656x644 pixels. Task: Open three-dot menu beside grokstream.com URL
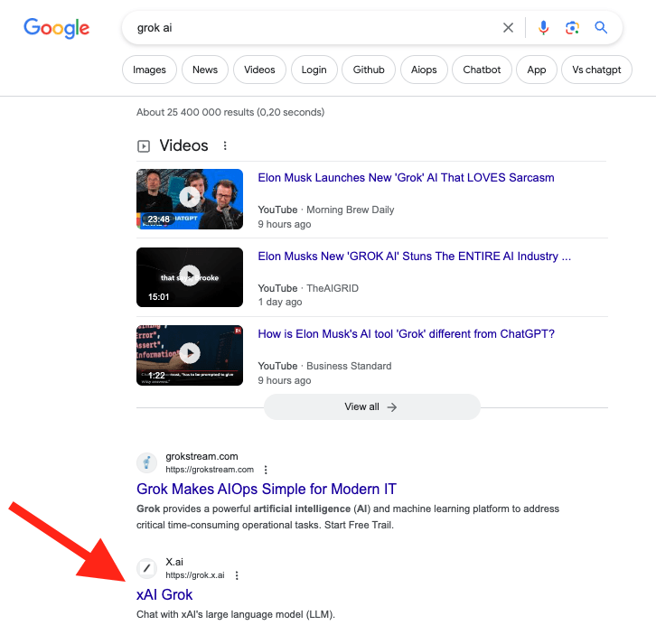coord(266,470)
